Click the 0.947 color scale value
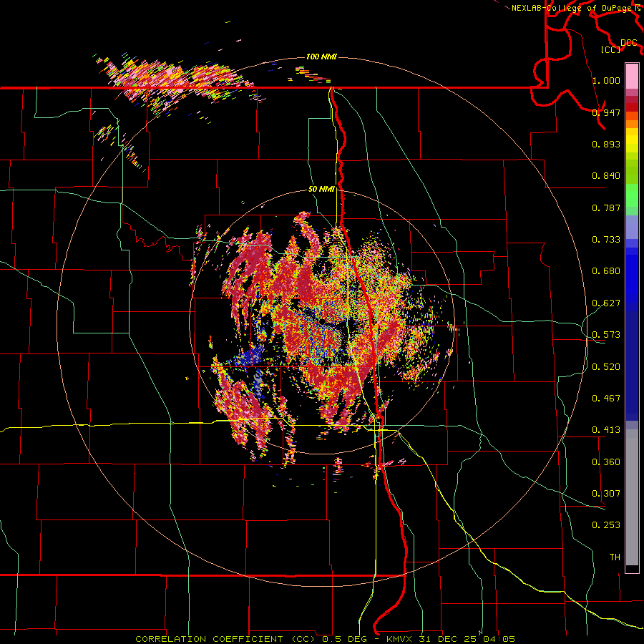Image resolution: width=644 pixels, height=644 pixels. point(606,112)
